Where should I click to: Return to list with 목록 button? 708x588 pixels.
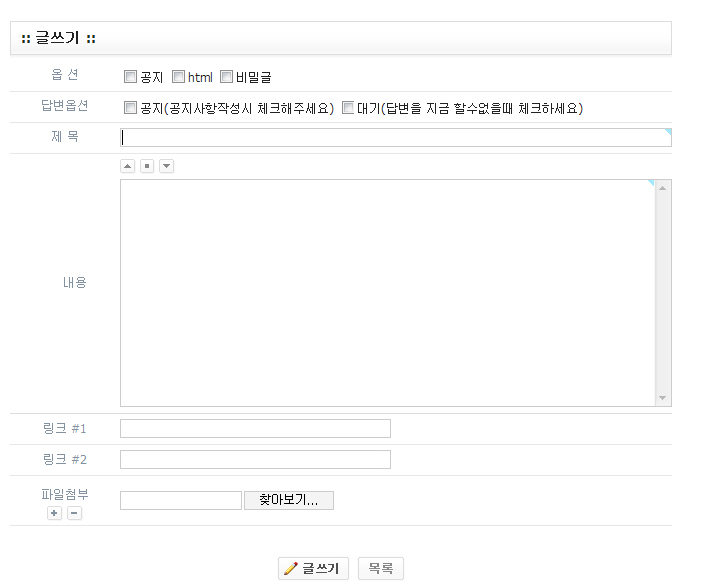pyautogui.click(x=381, y=569)
